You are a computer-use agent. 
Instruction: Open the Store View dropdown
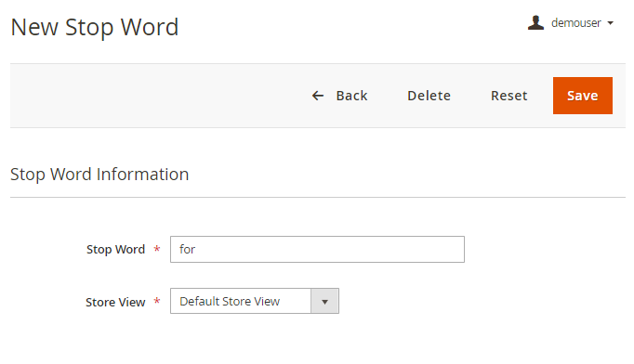tap(255, 301)
